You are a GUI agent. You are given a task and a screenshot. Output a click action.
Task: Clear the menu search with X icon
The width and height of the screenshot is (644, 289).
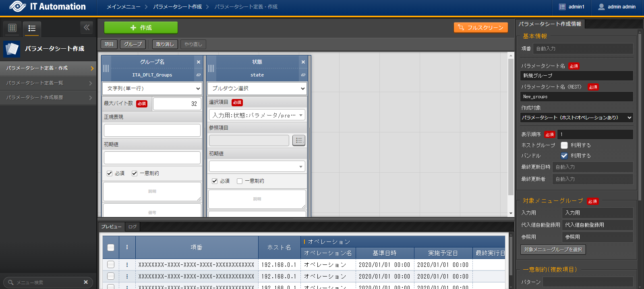86,282
